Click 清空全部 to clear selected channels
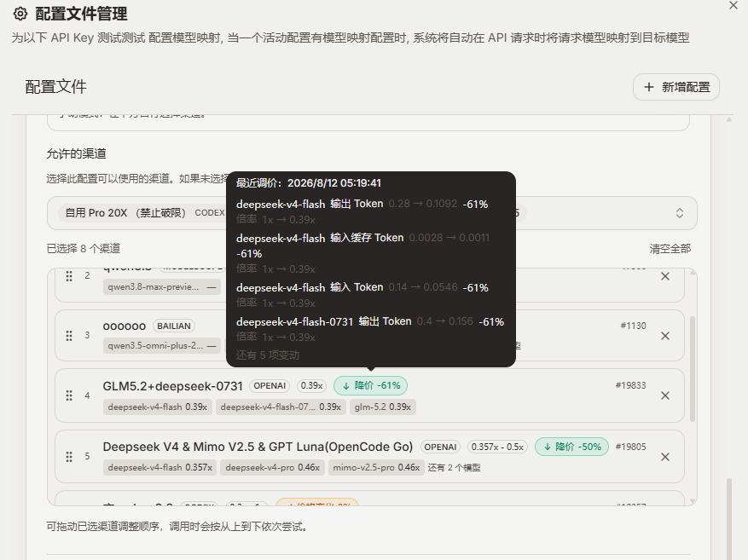Screen dimensions: 748x560 click(x=670, y=248)
